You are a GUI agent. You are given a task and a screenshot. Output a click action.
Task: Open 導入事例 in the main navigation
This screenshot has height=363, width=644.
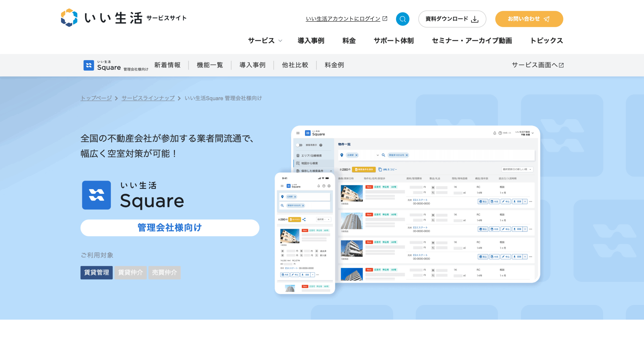(x=311, y=40)
